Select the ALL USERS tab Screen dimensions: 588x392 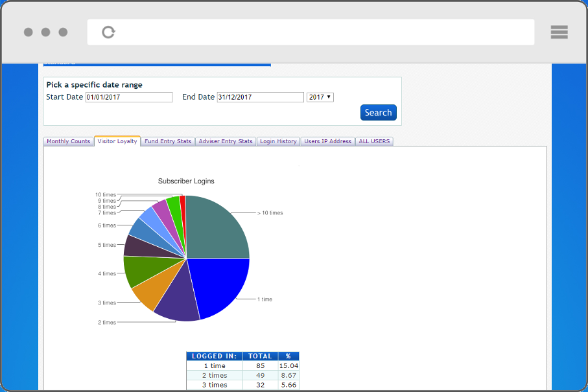[375, 141]
